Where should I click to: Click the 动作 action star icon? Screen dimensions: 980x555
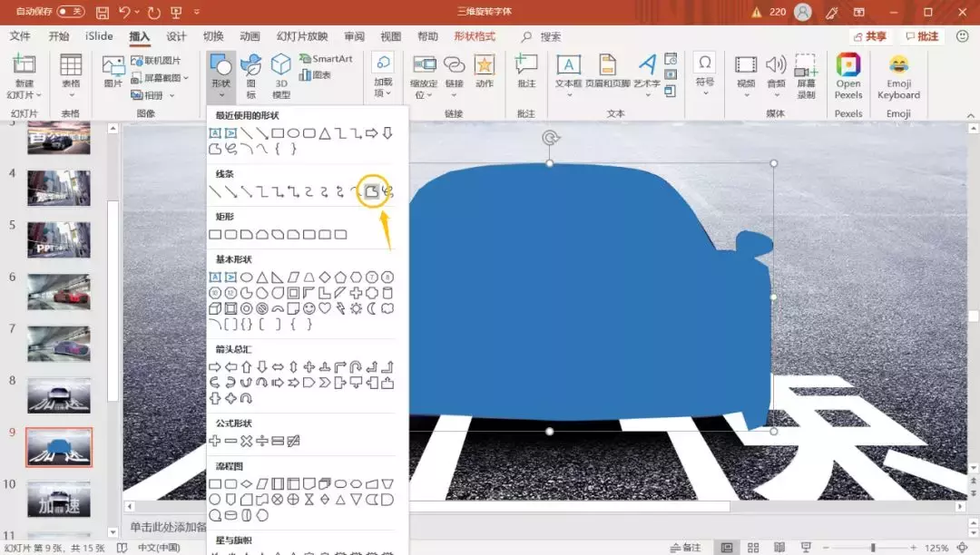point(485,71)
